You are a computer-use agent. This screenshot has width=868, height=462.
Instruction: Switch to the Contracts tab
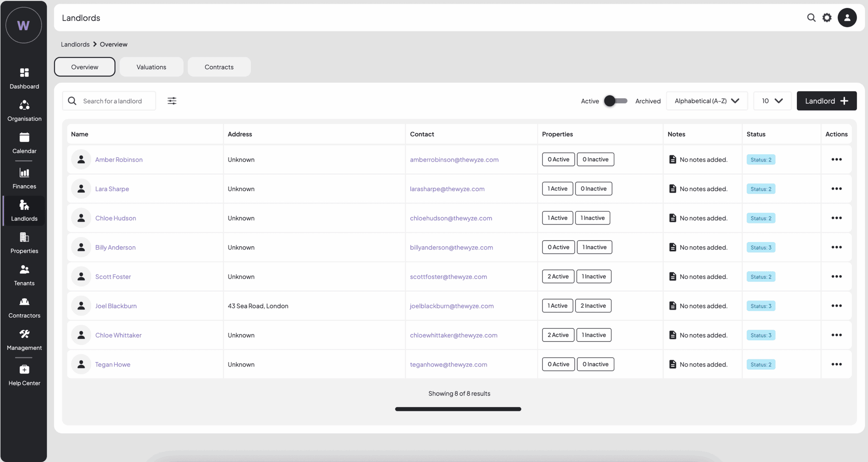(219, 67)
